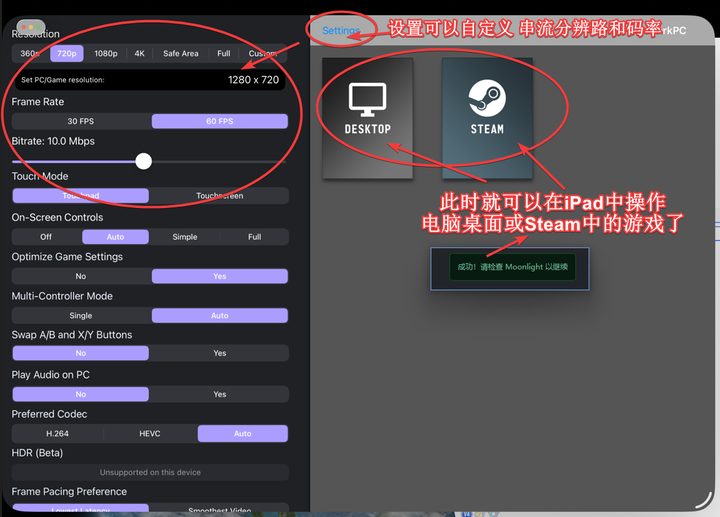Select Yes for Play Audio on PC
720x517 pixels.
point(219,394)
